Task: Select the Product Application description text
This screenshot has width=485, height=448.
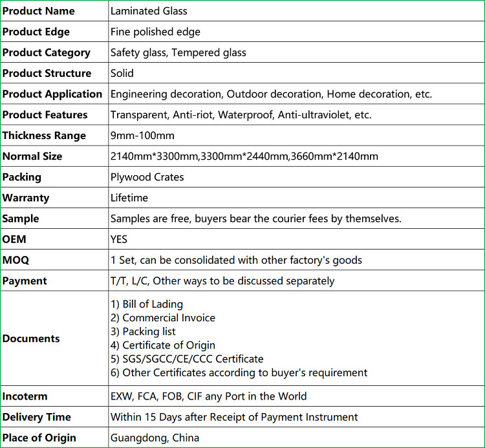Action: 271,94
